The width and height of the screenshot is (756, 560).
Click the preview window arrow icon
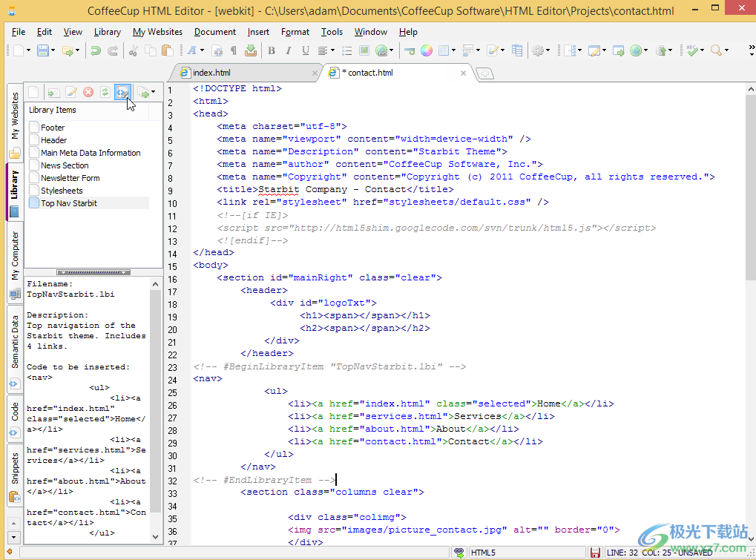point(619,50)
